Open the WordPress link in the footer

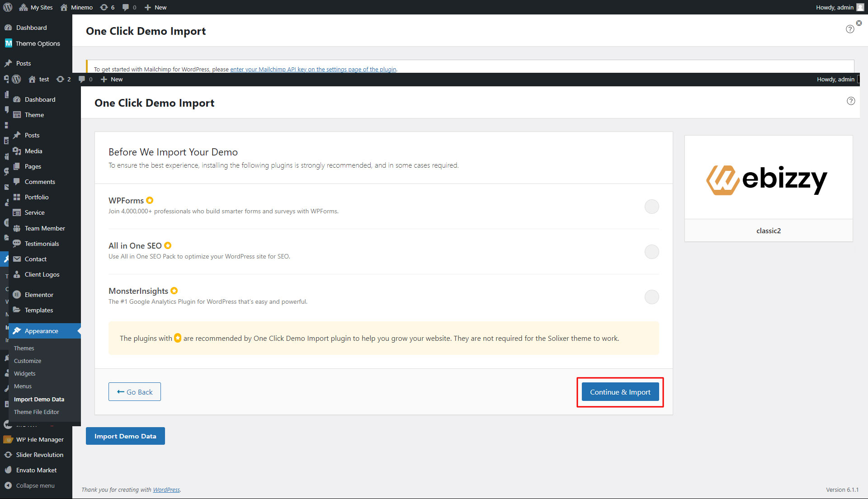pyautogui.click(x=166, y=490)
